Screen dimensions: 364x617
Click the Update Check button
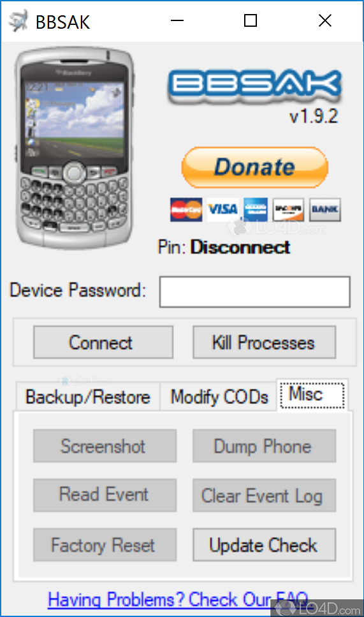tap(264, 545)
